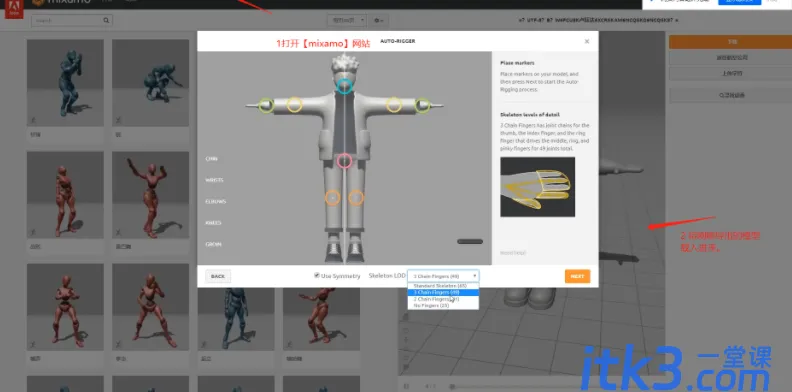This screenshot has height=392, width=792.
Task: Click the magnifier icon in the search box
Action: click(106, 21)
